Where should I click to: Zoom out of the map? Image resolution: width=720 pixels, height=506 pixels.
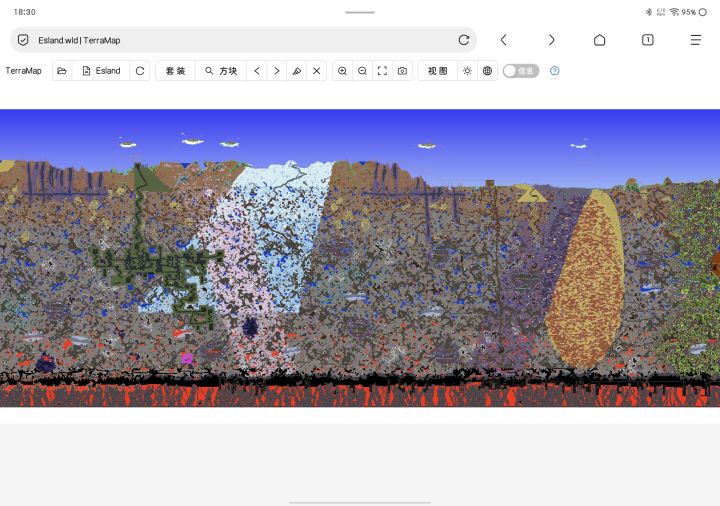pos(362,71)
